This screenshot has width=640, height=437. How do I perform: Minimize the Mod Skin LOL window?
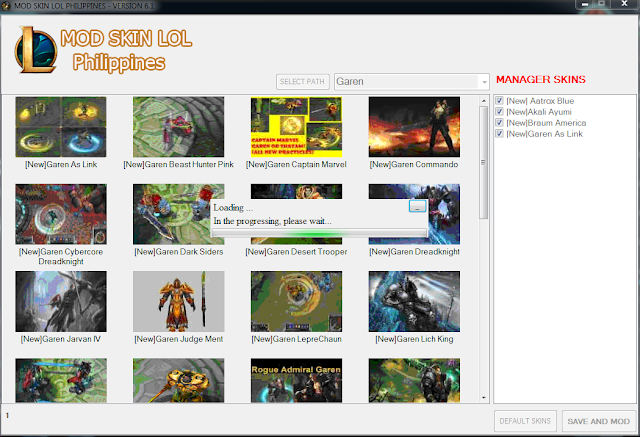(x=585, y=4)
